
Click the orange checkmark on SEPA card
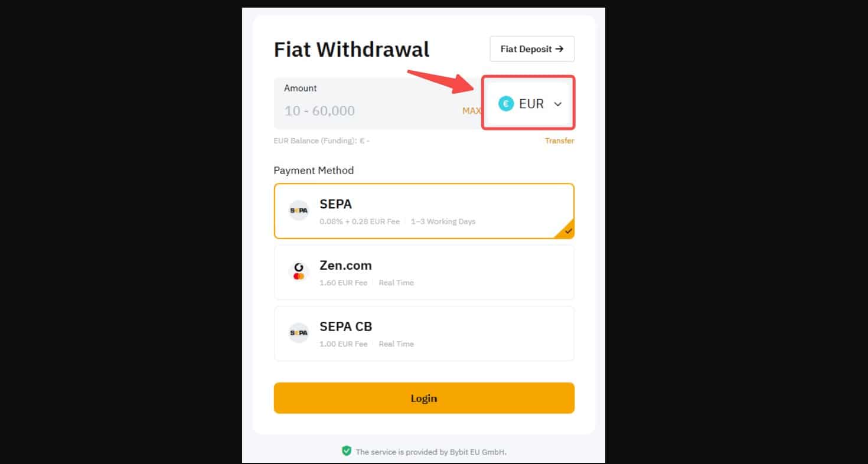click(568, 231)
